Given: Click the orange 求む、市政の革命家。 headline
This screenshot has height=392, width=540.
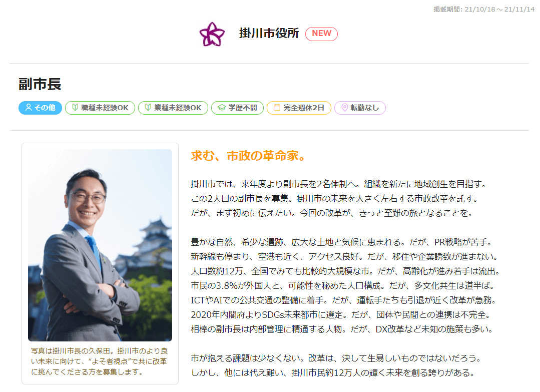Looking at the screenshot, I should coord(248,156).
